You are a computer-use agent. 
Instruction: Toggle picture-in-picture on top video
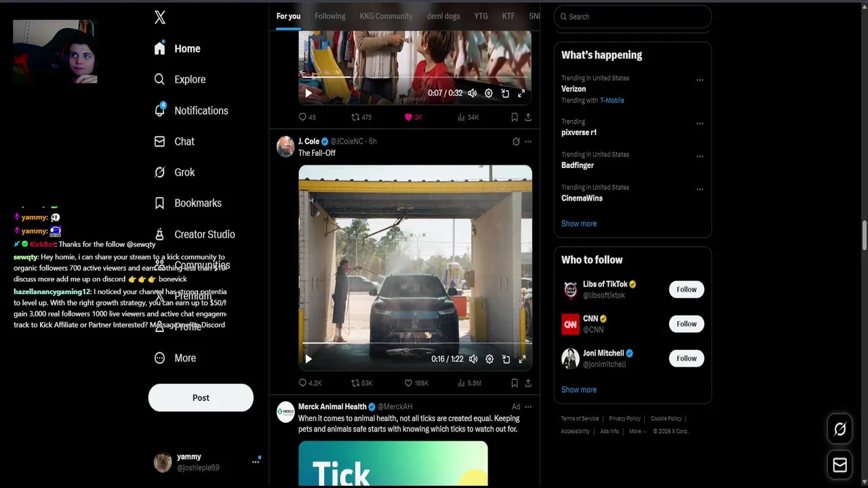pyautogui.click(x=505, y=94)
